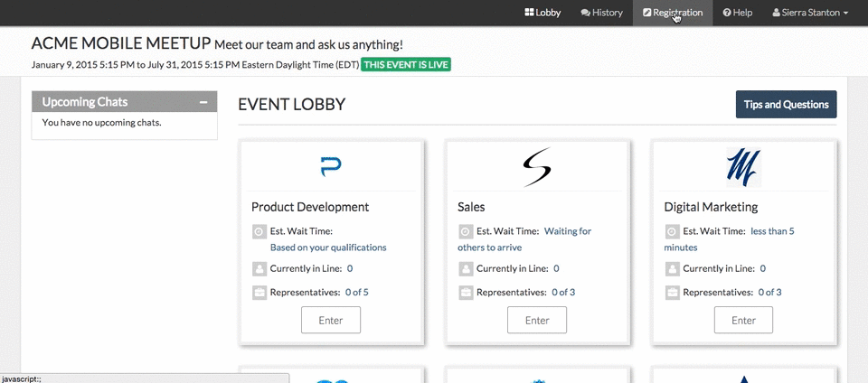Open the Help menu item
The width and height of the screenshot is (868, 383).
(x=738, y=13)
